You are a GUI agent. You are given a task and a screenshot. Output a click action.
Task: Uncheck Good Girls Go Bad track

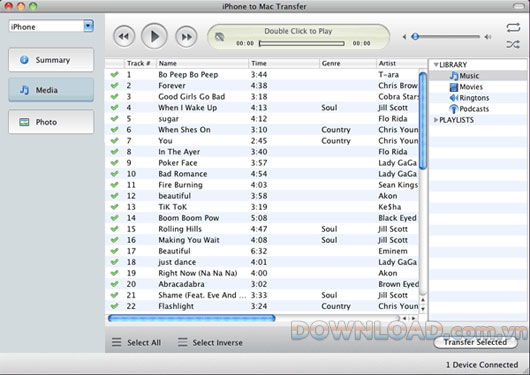[x=115, y=96]
